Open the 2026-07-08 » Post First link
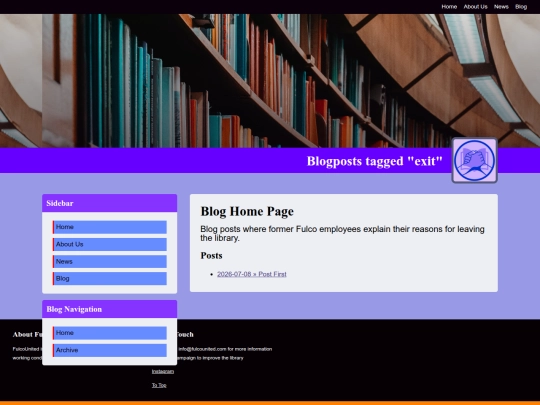This screenshot has height=405, width=540. 252,274
